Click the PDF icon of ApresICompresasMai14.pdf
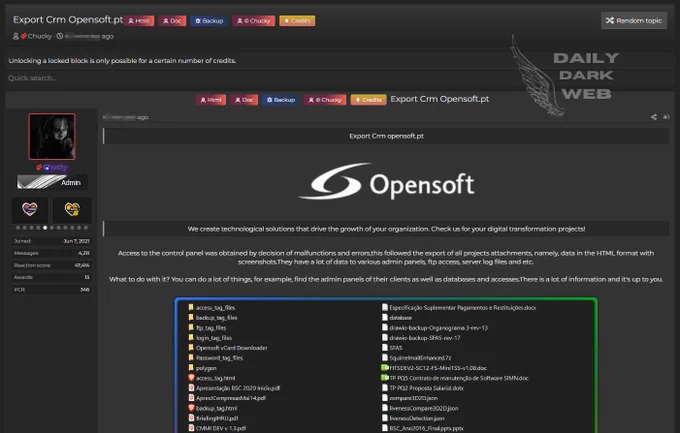 click(191, 397)
